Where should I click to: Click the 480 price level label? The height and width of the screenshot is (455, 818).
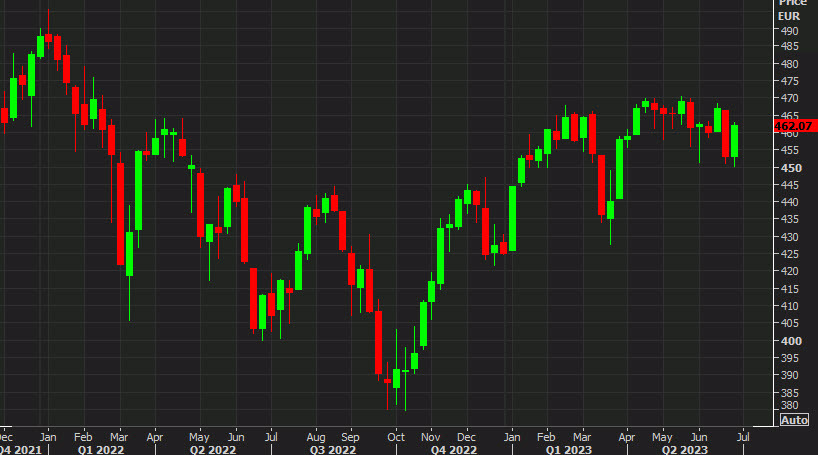click(x=789, y=64)
